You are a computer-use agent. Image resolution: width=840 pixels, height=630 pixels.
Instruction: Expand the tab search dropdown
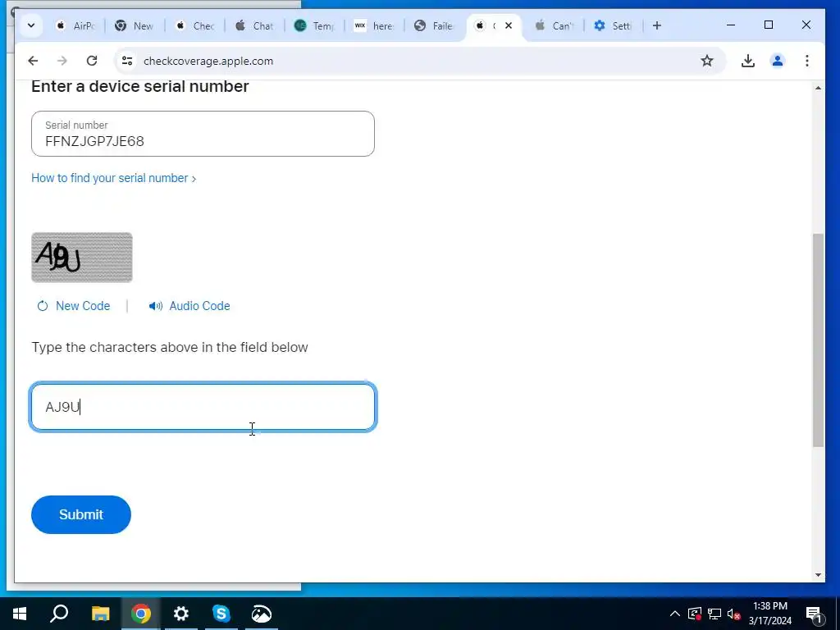tap(31, 25)
